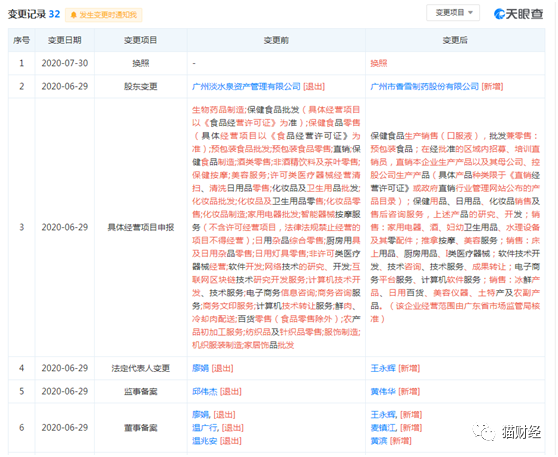
Task: Select the date in row 2 股东变更
Action: click(x=65, y=86)
